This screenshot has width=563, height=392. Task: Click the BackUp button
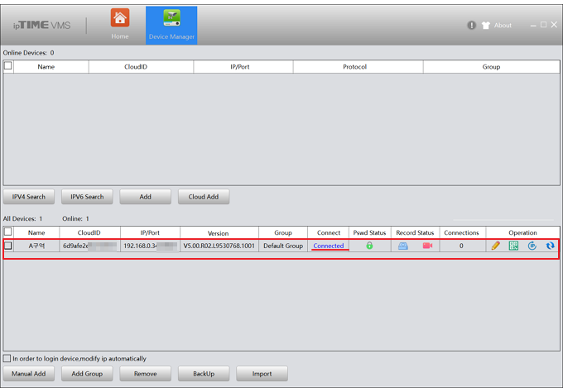coord(204,374)
